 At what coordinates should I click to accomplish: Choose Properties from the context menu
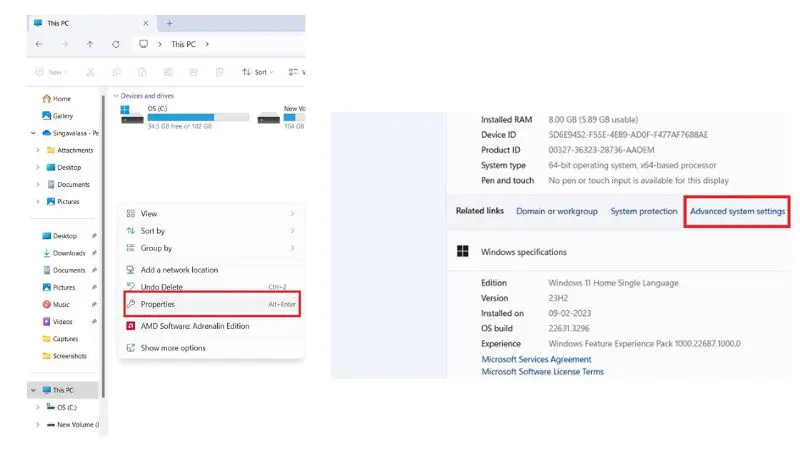(158, 304)
